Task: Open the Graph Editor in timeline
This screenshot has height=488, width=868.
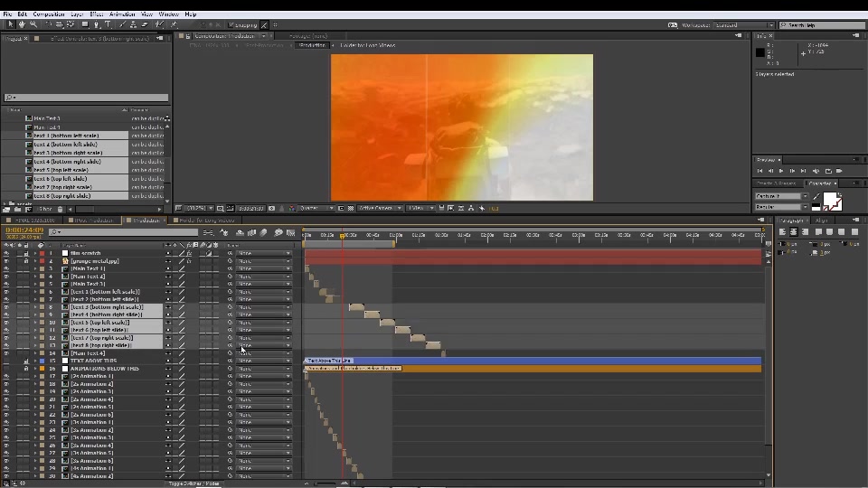Action: [290, 233]
